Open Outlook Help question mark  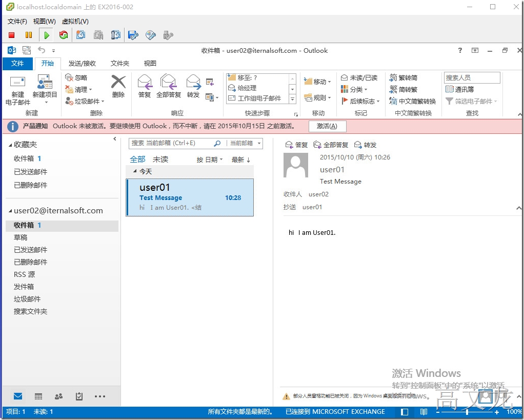(460, 50)
